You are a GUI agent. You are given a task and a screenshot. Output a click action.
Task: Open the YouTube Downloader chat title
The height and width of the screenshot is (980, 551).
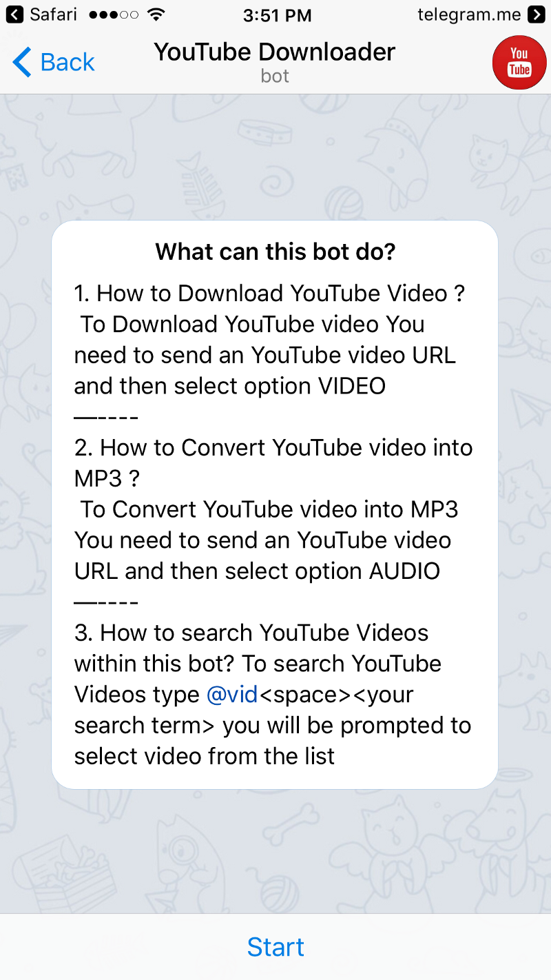(x=275, y=52)
